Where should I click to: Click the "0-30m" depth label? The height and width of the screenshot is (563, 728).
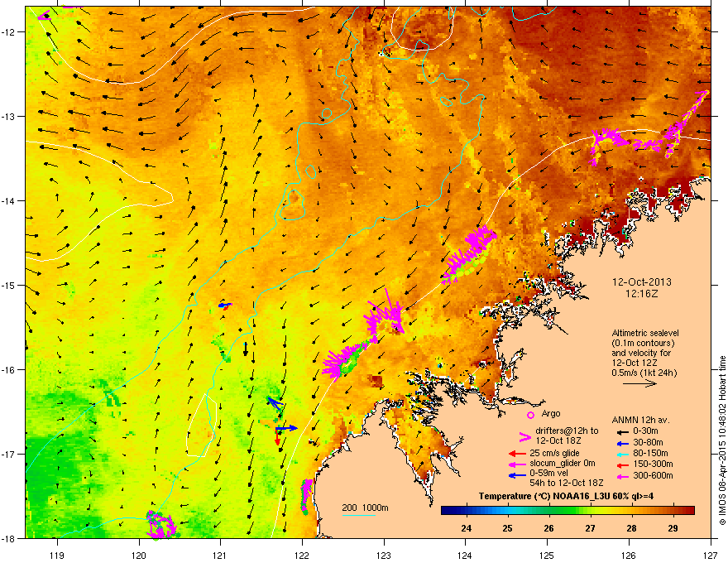(645, 431)
